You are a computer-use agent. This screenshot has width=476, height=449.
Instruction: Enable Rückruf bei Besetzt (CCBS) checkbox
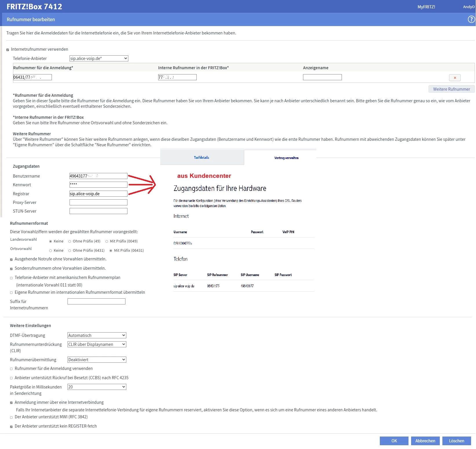pos(11,378)
